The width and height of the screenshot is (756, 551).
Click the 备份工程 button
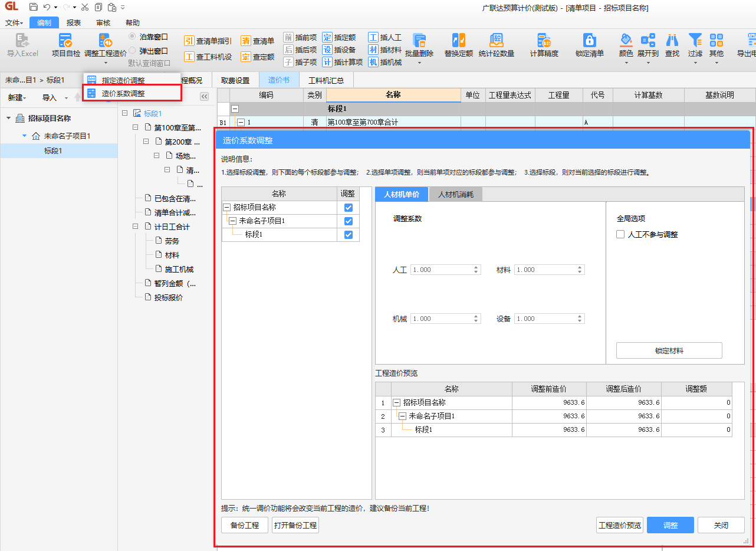pyautogui.click(x=245, y=525)
